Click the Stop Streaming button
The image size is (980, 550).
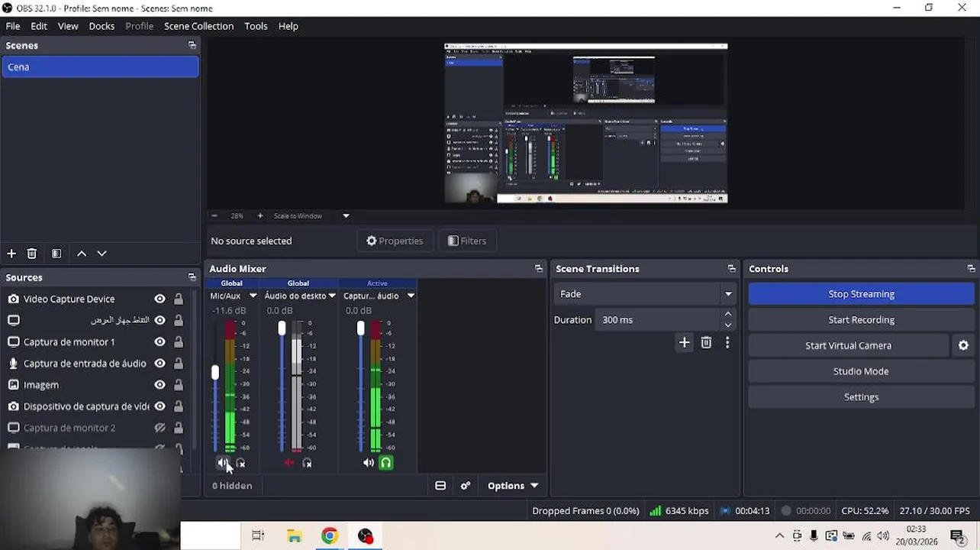pyautogui.click(x=861, y=294)
